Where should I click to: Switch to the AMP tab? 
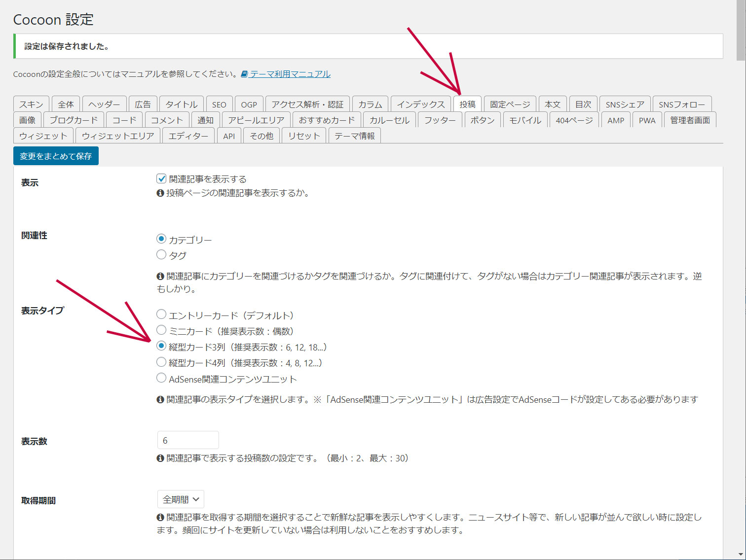click(616, 120)
